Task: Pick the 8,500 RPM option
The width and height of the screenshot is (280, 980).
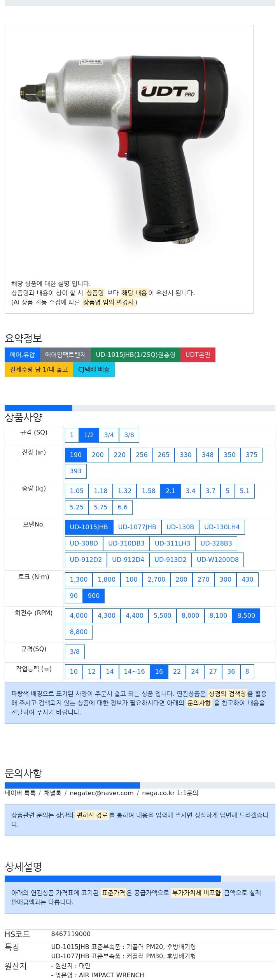Action: (246, 615)
